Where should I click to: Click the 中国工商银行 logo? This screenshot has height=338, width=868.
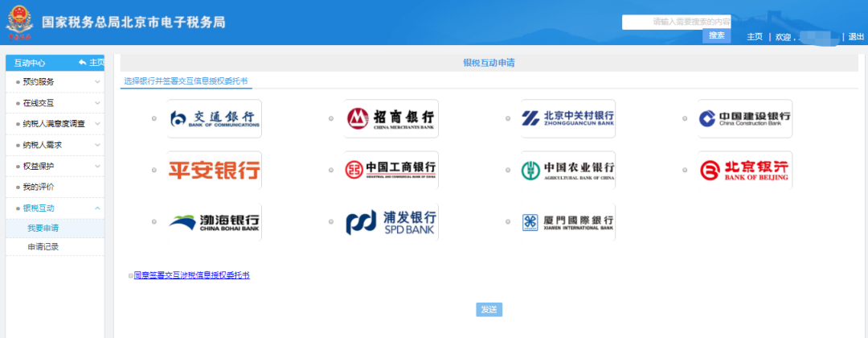click(391, 170)
